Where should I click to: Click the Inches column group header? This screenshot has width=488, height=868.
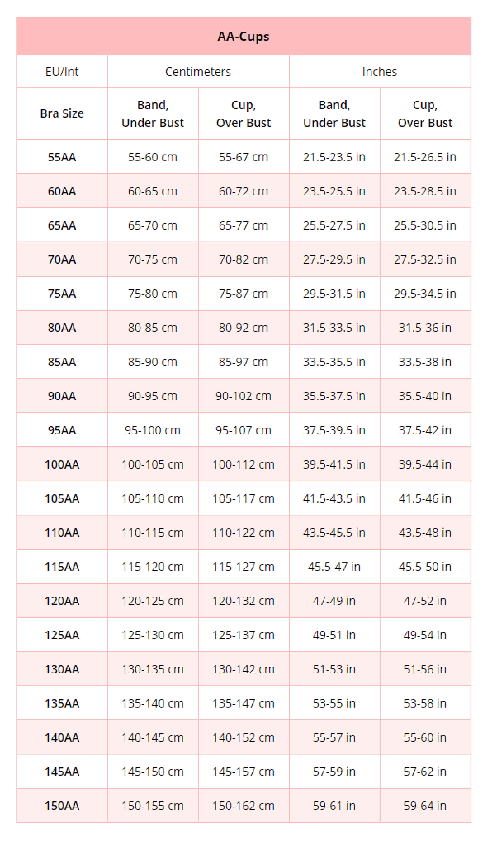380,72
